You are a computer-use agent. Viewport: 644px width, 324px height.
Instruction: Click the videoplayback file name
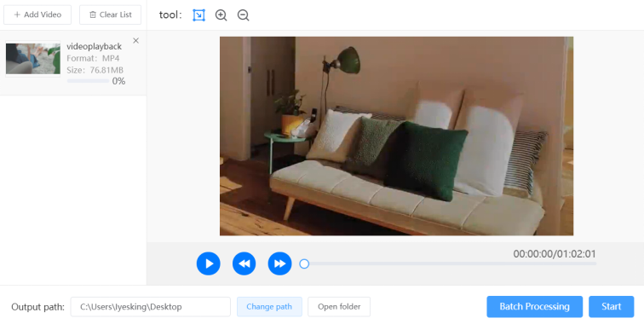pyautogui.click(x=94, y=46)
